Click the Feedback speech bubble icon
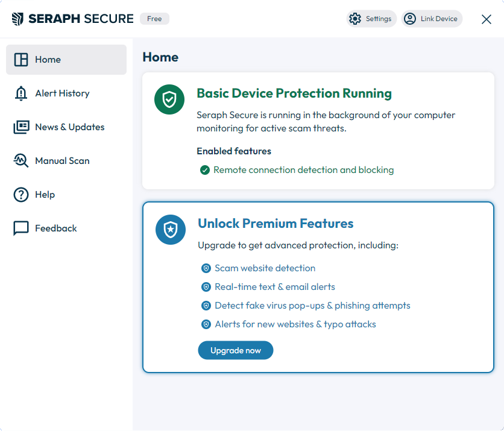The height and width of the screenshot is (431, 504). (21, 228)
